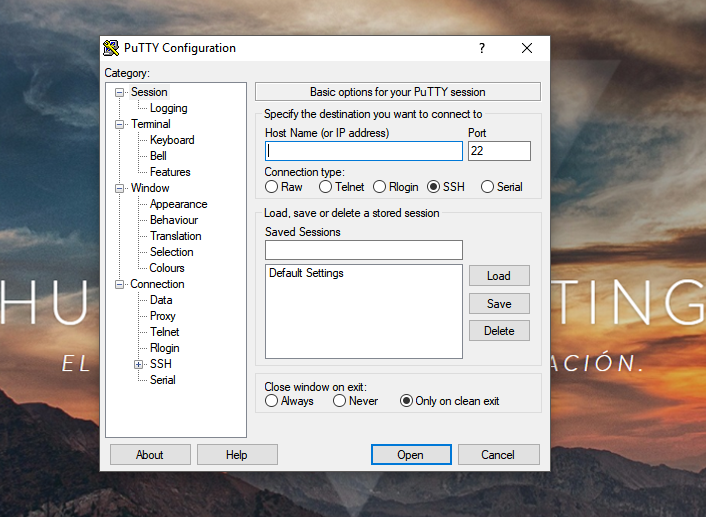Open the Terminal category
This screenshot has height=517, width=706.
pos(150,124)
